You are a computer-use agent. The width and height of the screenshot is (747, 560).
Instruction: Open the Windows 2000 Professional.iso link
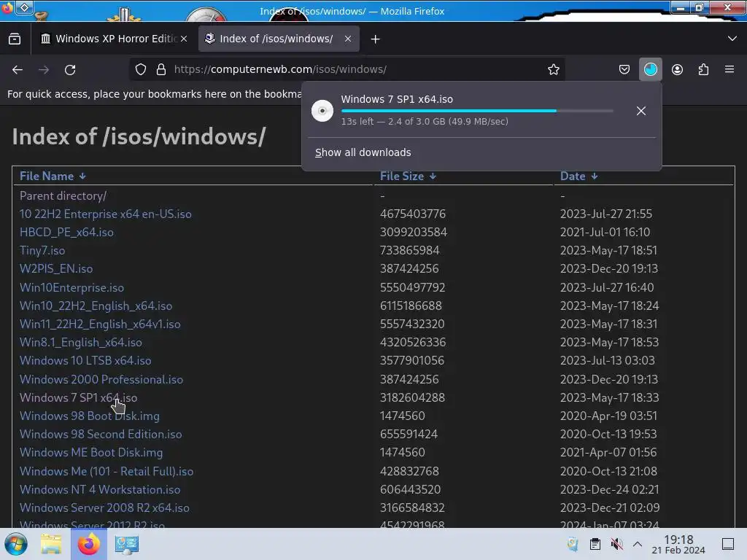tap(101, 379)
